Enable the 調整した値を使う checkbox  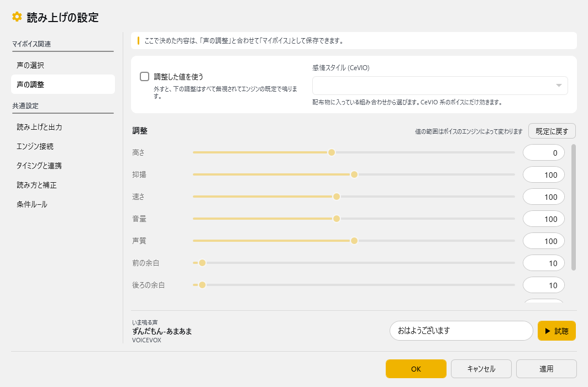point(144,76)
